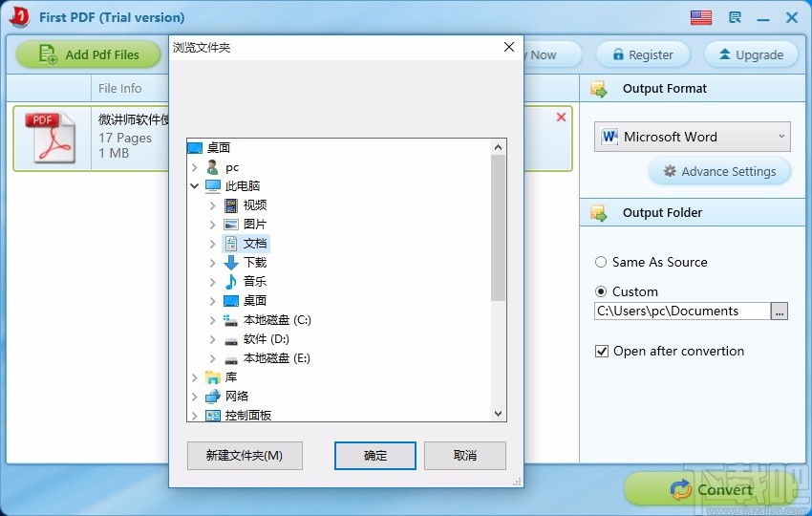
Task: Open the title bar menu icon
Action: (735, 17)
